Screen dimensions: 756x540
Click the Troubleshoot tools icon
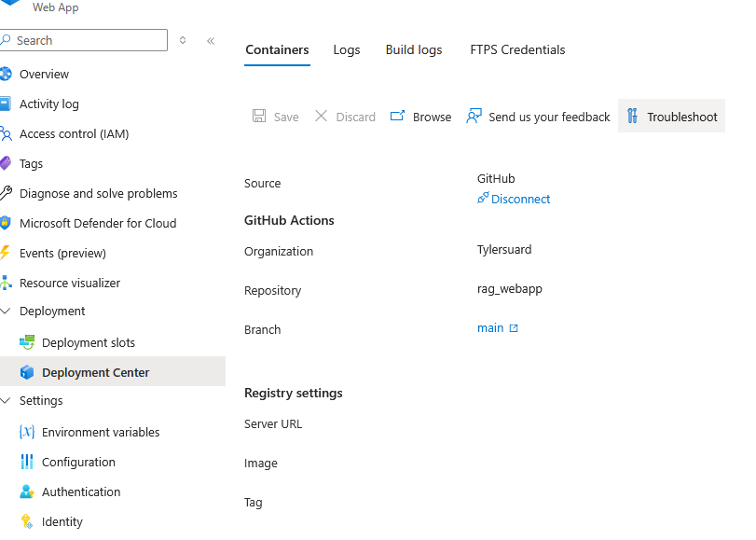(632, 116)
